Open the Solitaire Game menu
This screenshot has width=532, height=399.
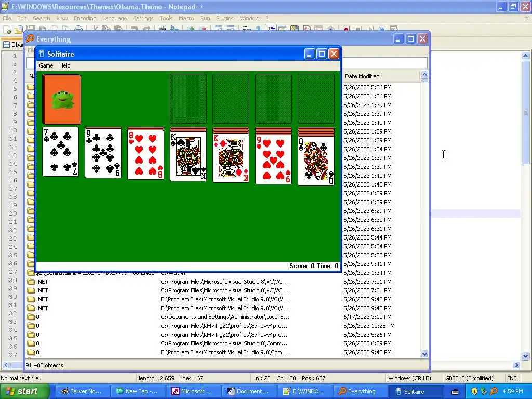click(46, 65)
